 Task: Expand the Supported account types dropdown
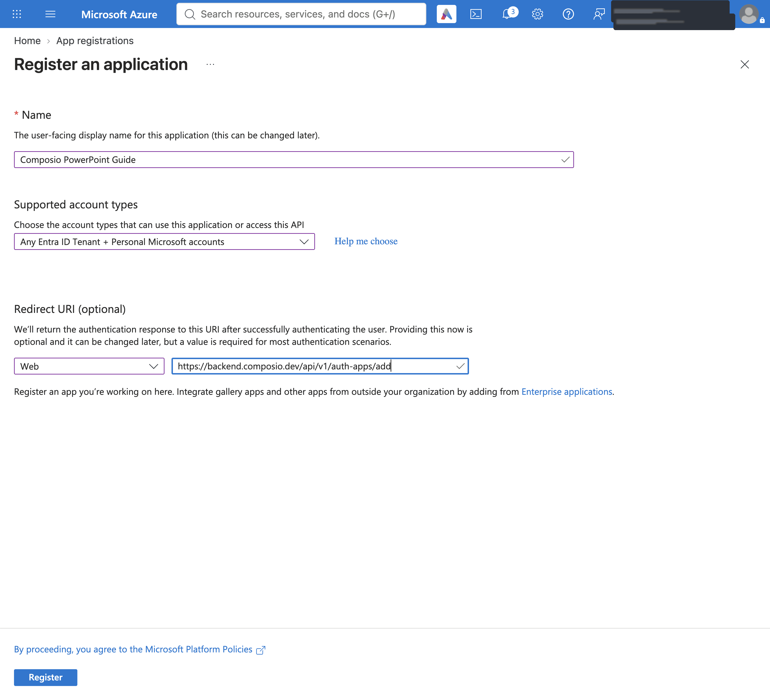tap(164, 242)
